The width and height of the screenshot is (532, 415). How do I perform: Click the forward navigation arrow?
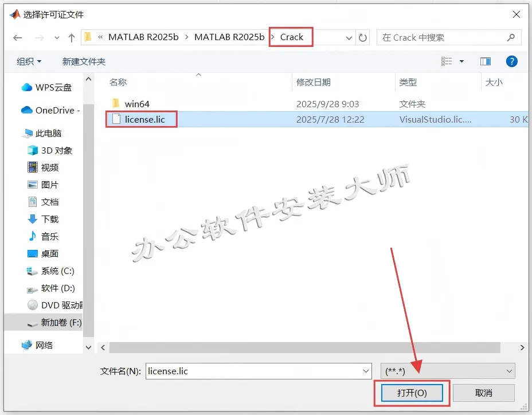40,38
